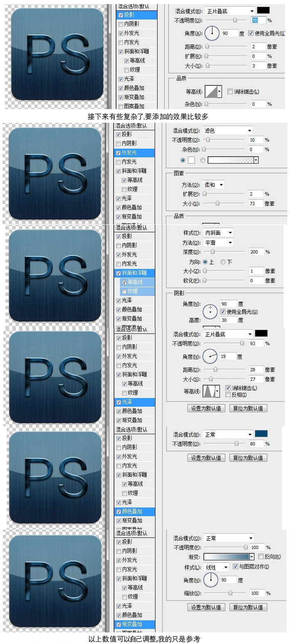
Task: Click 设置为默认值 below the 反相 checkbox
Action: [x=207, y=408]
